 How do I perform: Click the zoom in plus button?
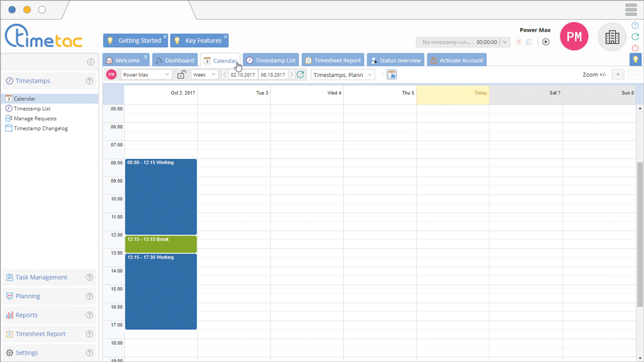click(x=618, y=75)
